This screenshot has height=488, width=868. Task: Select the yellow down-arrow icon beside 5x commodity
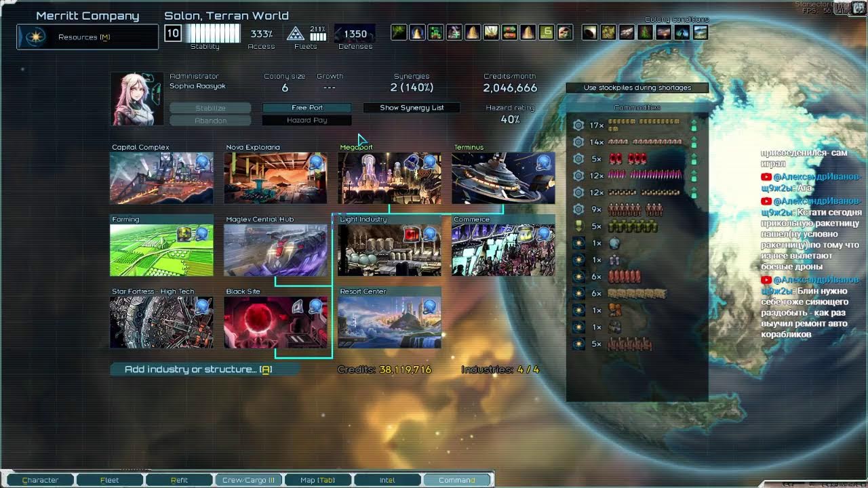(x=578, y=226)
